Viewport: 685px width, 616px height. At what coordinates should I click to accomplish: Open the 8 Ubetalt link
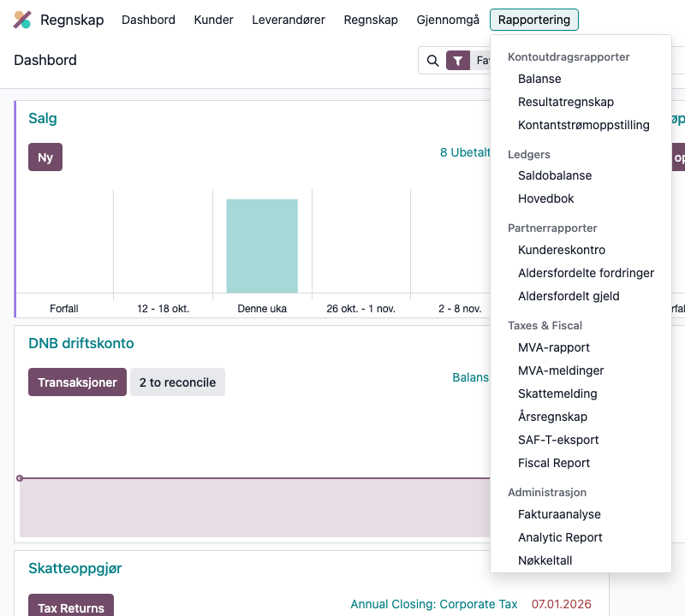(x=465, y=152)
